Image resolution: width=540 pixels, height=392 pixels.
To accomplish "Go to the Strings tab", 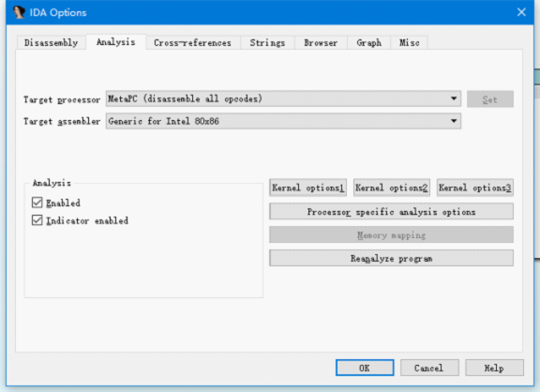I will 267,43.
